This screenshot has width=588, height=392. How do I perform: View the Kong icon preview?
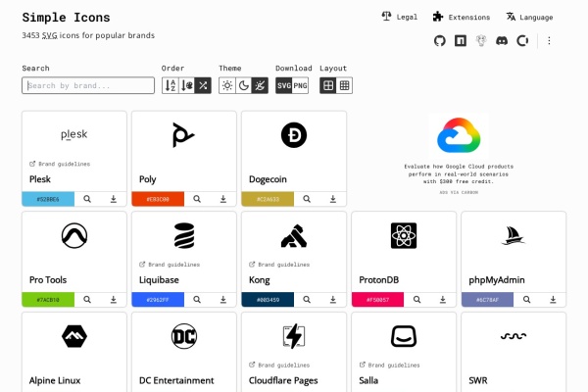point(307,300)
